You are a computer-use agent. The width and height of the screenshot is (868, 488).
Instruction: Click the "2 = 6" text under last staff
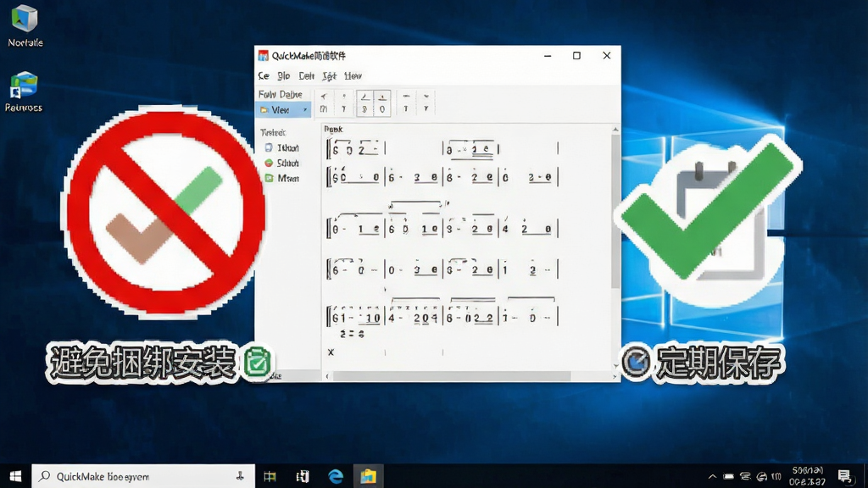(x=352, y=334)
